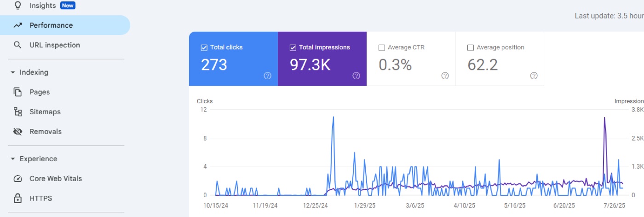Screen dimensions: 644x217
Task: Click the 0.3% average CTR value
Action: click(395, 65)
